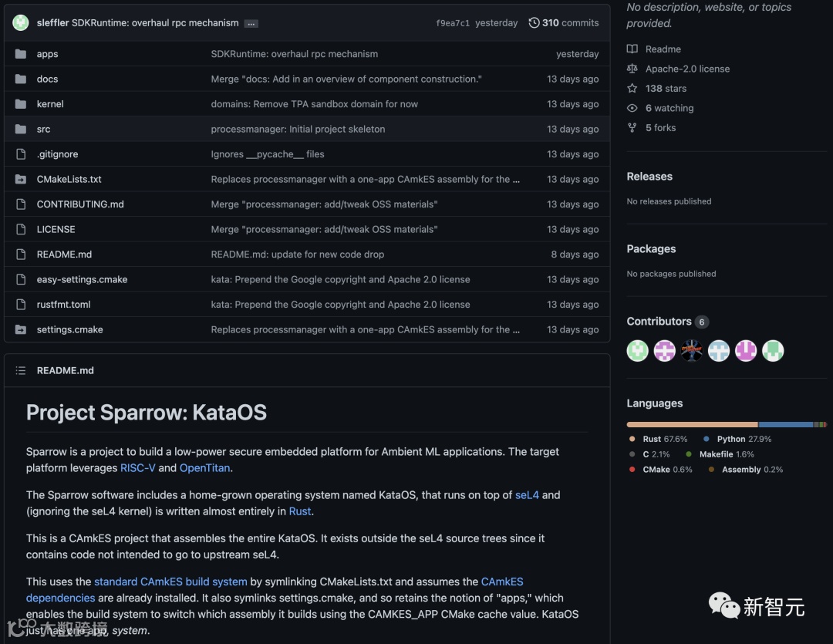Click the settings.cmake symlink icon
Image resolution: width=833 pixels, height=644 pixels.
[21, 329]
